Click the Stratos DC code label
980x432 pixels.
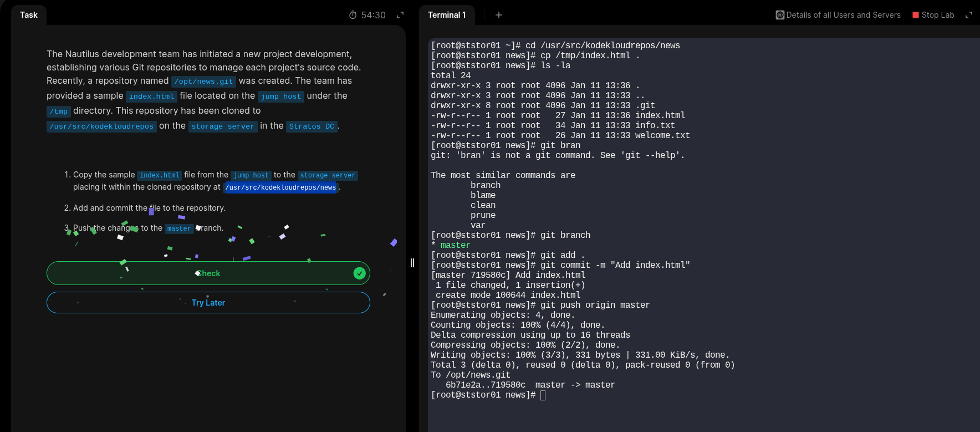coord(312,126)
